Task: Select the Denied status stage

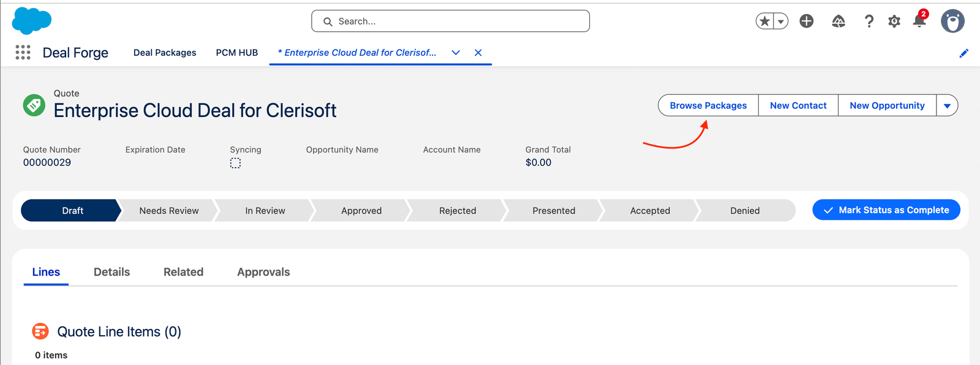Action: pyautogui.click(x=745, y=210)
